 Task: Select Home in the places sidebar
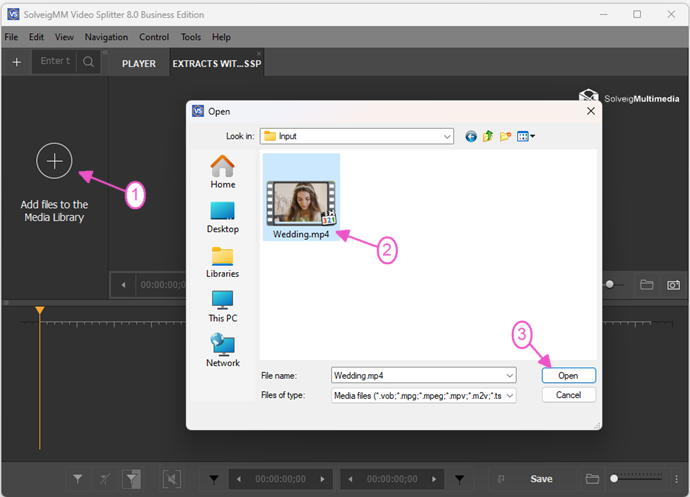click(x=223, y=172)
